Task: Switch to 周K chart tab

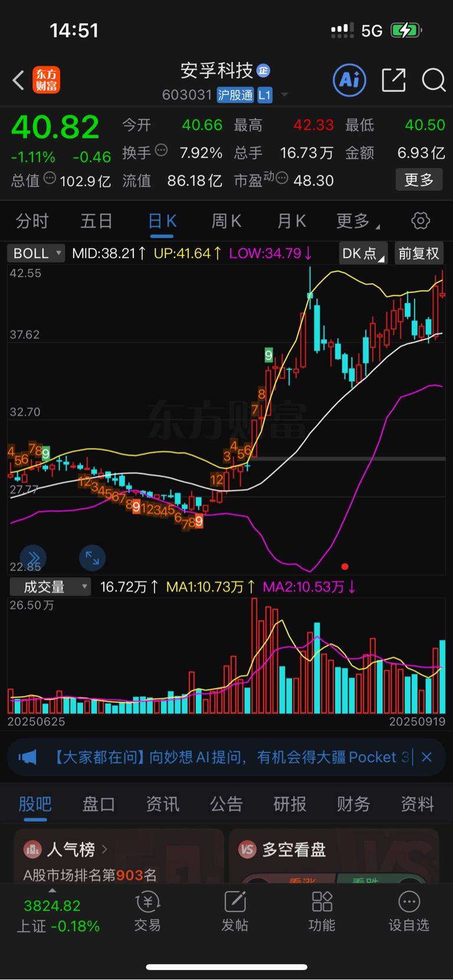Action: tap(226, 221)
